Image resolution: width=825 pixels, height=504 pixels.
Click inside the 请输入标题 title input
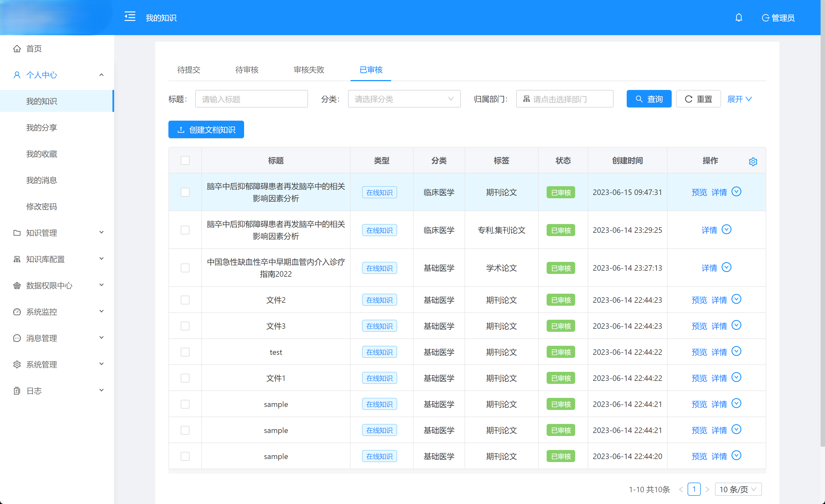click(x=251, y=99)
